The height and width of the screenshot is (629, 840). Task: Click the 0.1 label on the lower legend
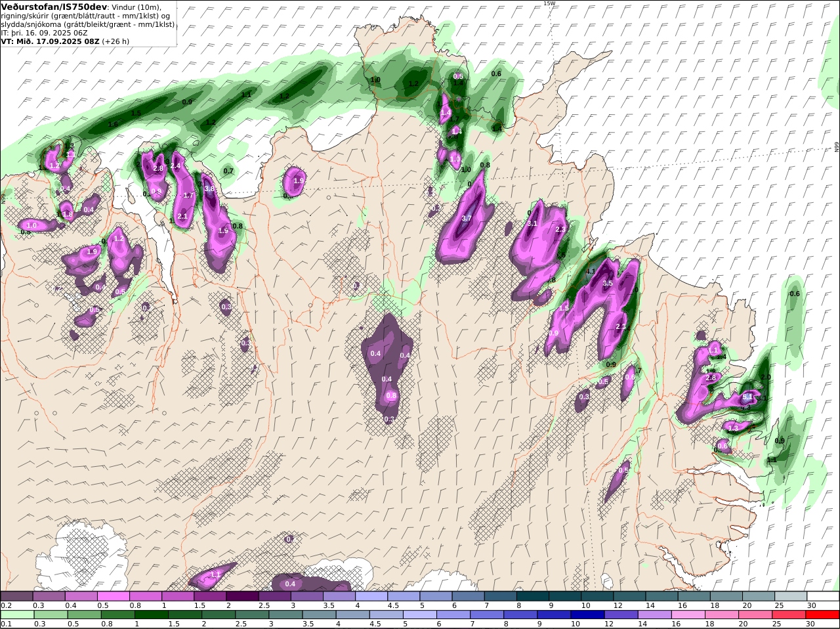tap(6, 624)
